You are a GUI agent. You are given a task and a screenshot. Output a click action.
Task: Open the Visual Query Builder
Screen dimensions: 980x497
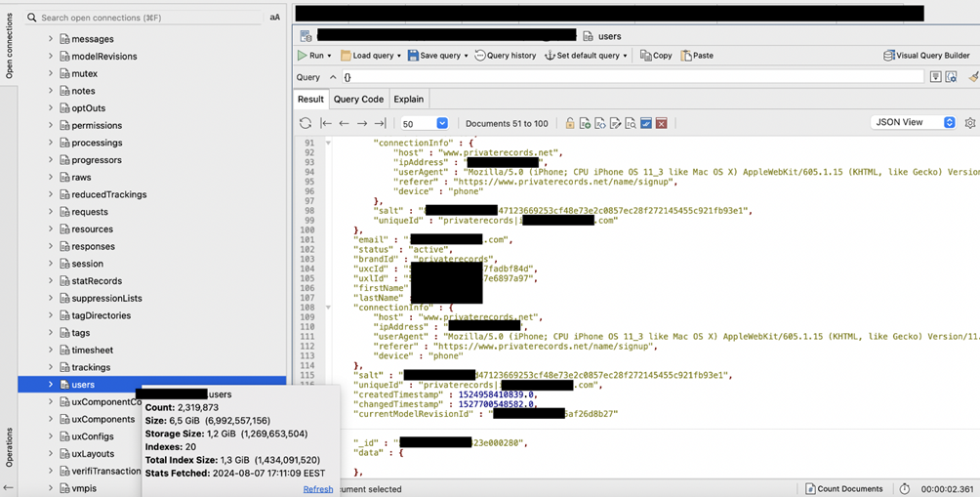[x=926, y=56]
